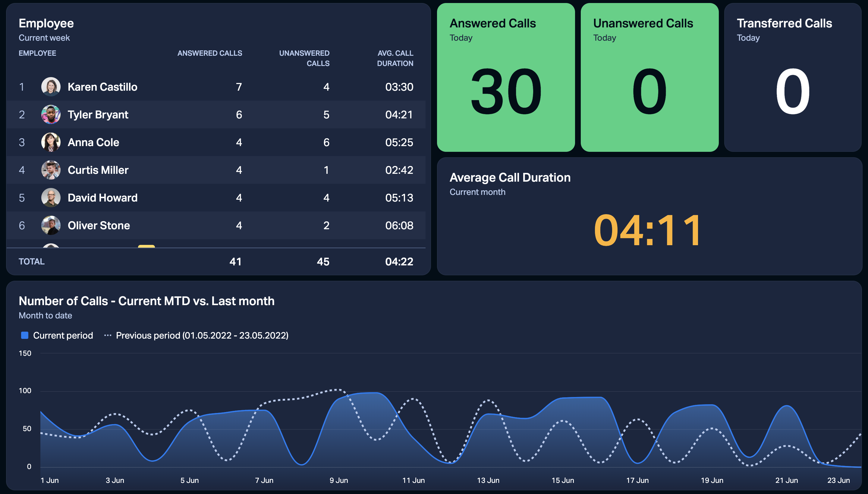Click the blue Current period legend square
The image size is (868, 494).
tap(24, 336)
